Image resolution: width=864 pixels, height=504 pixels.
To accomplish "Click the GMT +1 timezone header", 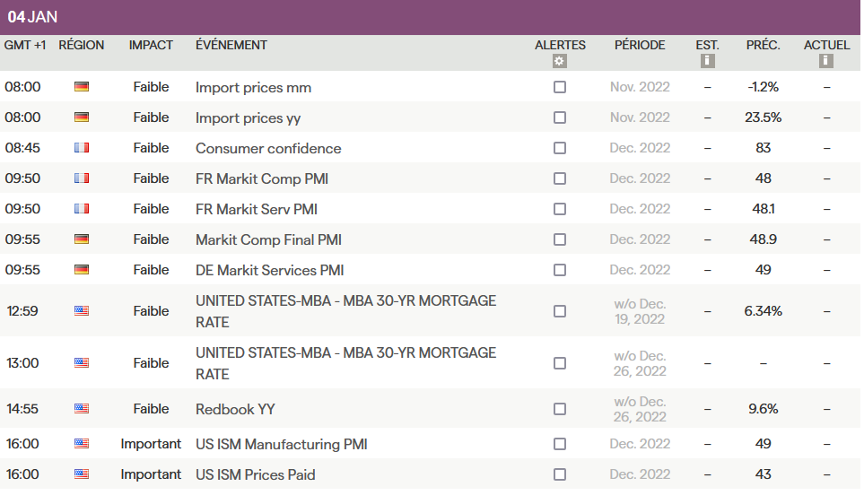I will point(25,45).
